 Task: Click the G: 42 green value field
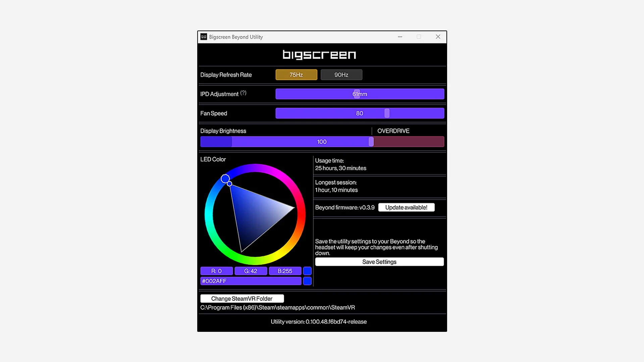tap(251, 271)
